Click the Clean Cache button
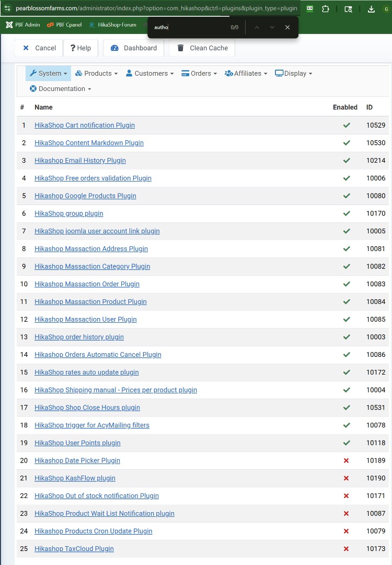The height and width of the screenshot is (565, 392). click(x=202, y=48)
